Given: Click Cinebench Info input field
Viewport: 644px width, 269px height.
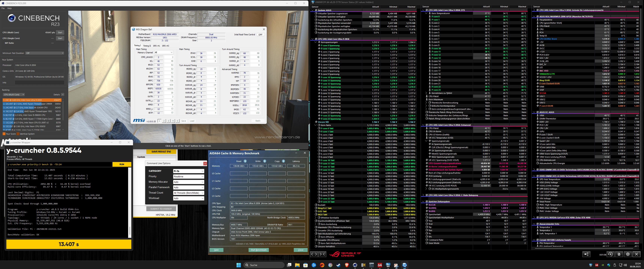Looking at the screenshot, I should click(x=40, y=83).
